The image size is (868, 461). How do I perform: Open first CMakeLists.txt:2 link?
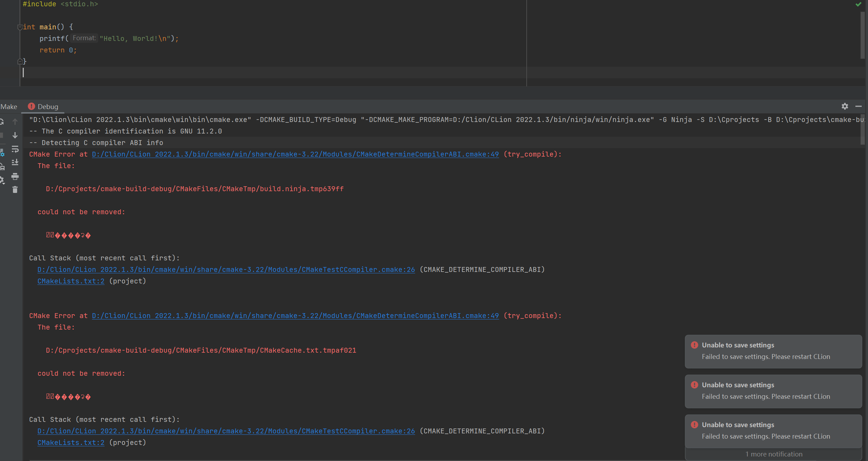tap(71, 281)
